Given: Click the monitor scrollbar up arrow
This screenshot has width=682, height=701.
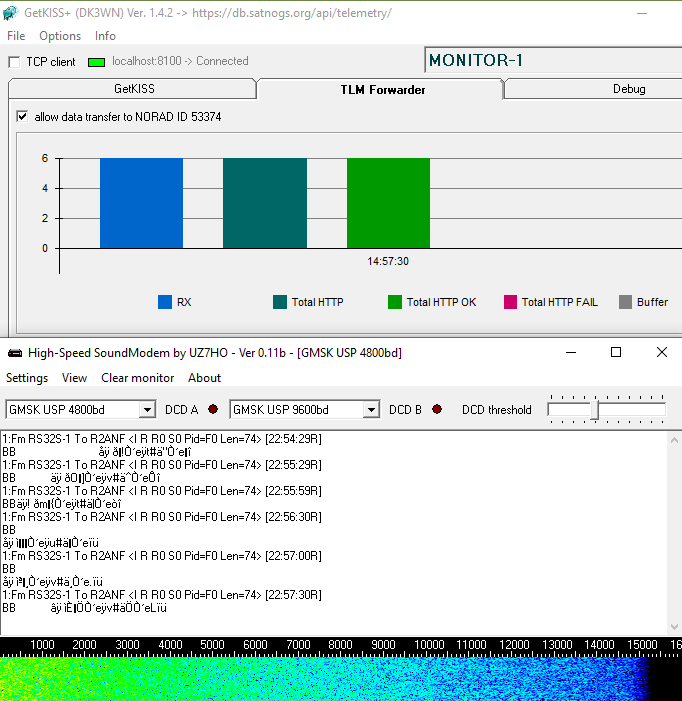Looking at the screenshot, I should coord(674,440).
